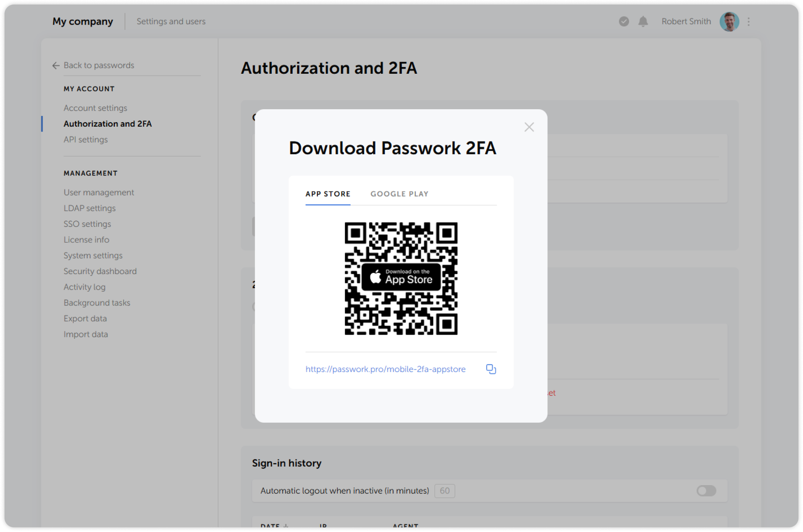Screen dimensions: 803x532
Task: Click the back arrow to return to passwords
Action: [55, 65]
